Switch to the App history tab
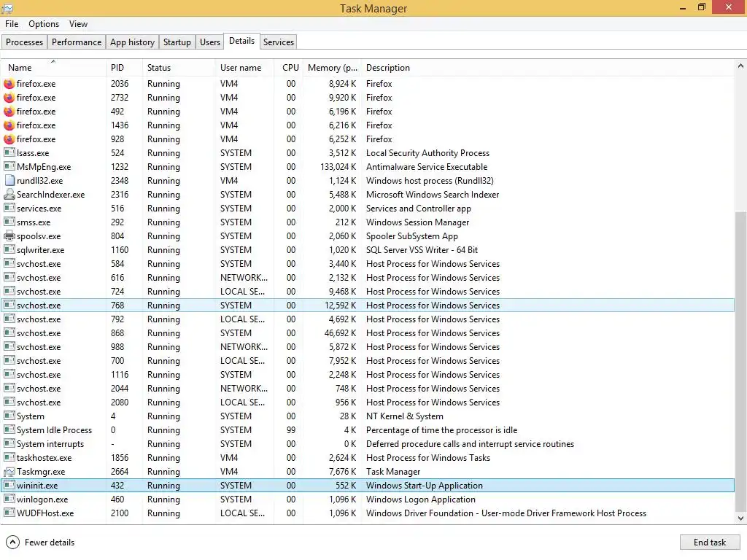The height and width of the screenshot is (560, 747). pyautogui.click(x=133, y=42)
